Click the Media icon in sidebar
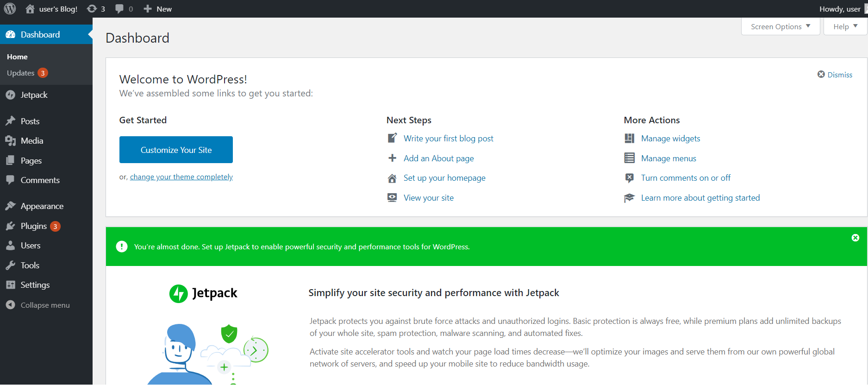Viewport: 868px width, 386px height. [10, 140]
